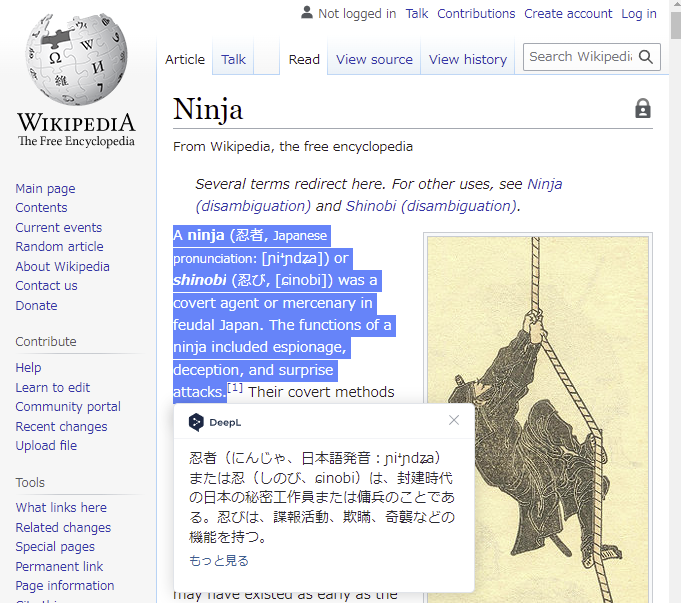
Task: Open Page information link
Action: [65, 586]
